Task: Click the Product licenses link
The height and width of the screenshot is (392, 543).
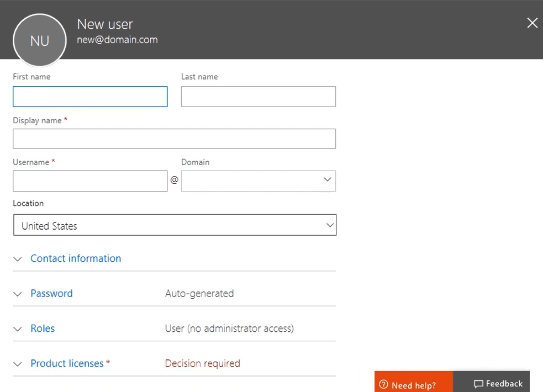Action: point(67,363)
